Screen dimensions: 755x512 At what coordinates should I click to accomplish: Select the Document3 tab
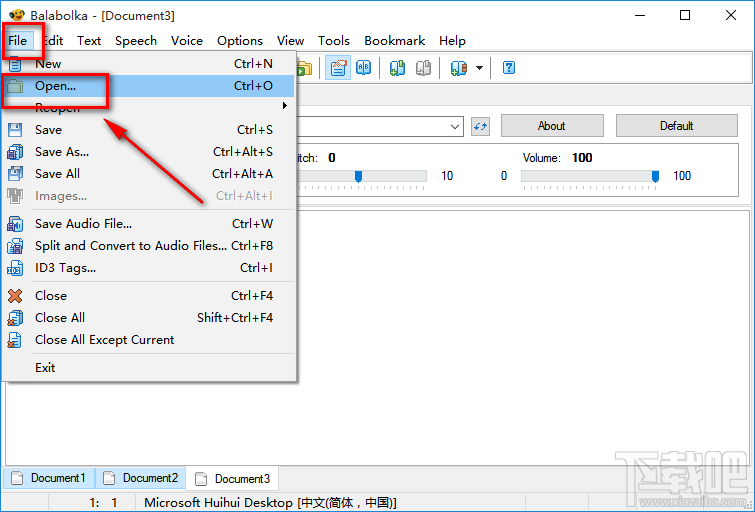click(233, 478)
